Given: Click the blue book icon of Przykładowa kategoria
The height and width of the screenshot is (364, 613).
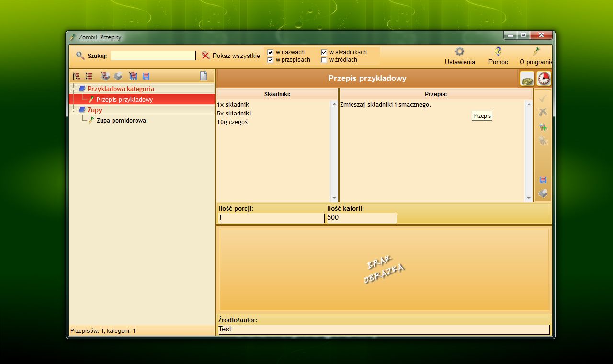Looking at the screenshot, I should tap(82, 89).
